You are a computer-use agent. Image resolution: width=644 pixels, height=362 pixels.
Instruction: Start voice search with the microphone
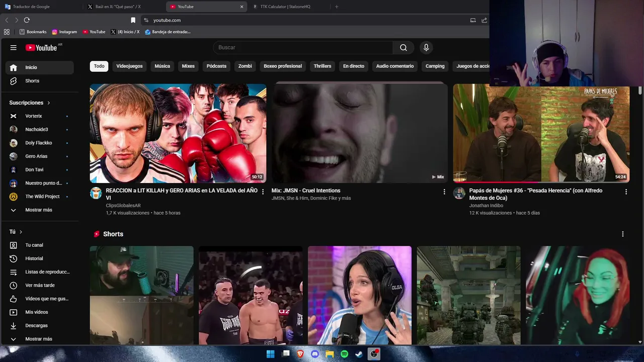pyautogui.click(x=426, y=48)
